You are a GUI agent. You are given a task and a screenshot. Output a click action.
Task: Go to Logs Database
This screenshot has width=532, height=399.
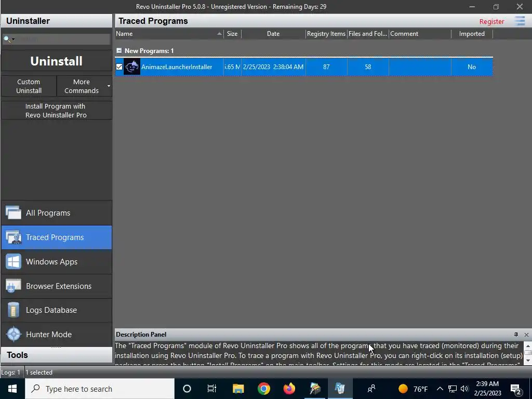[x=56, y=310]
